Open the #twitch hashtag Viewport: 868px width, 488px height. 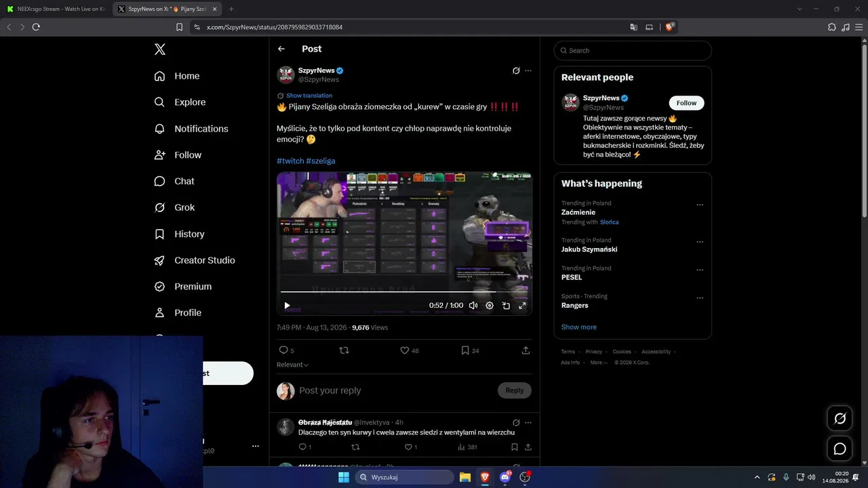(290, 161)
